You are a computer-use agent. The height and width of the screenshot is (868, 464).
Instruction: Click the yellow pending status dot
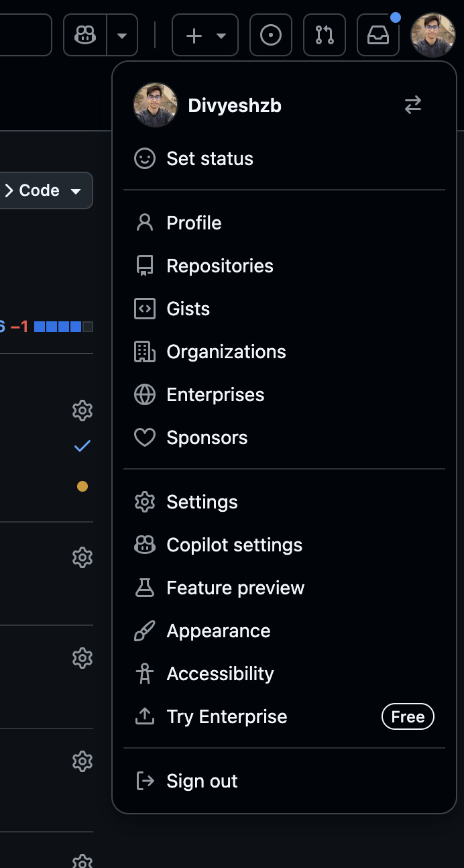pyautogui.click(x=82, y=486)
